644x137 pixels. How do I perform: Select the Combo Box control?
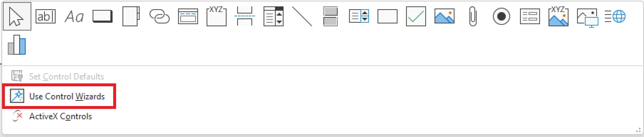pyautogui.click(x=274, y=16)
